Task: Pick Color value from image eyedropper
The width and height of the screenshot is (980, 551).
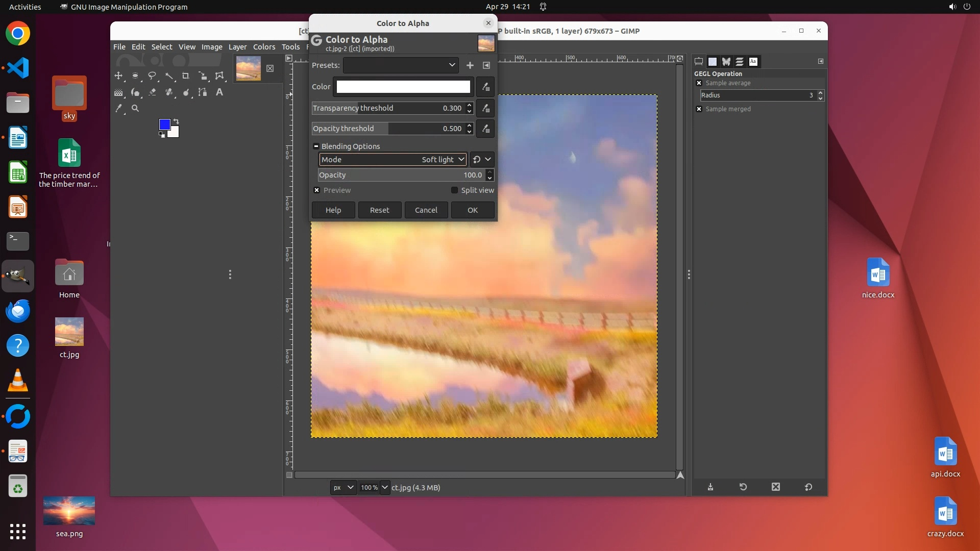Action: 485,87
